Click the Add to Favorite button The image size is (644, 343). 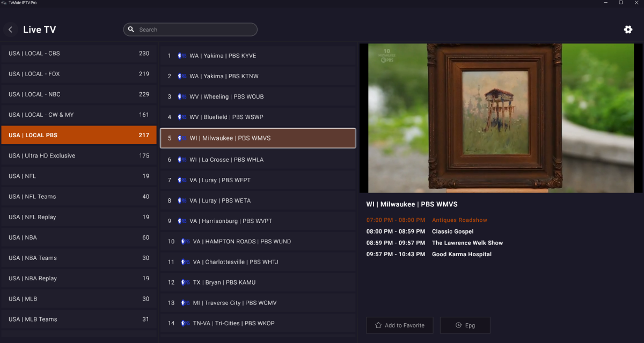(399, 325)
